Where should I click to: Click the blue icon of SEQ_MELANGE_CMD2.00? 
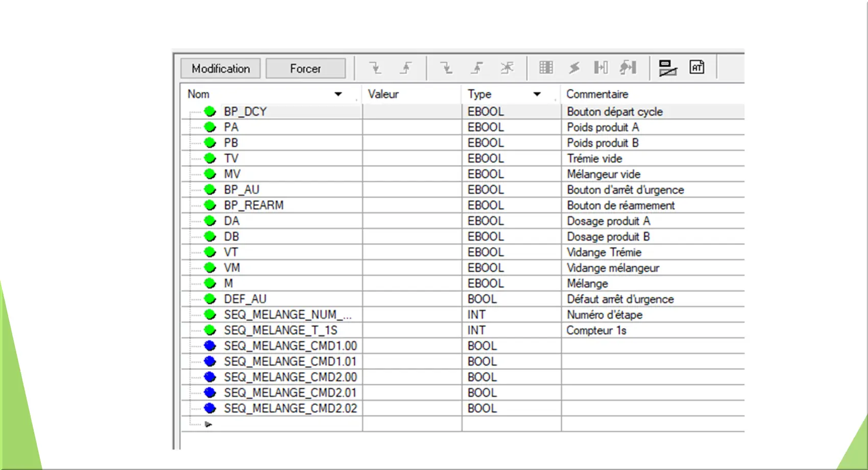pyautogui.click(x=210, y=377)
